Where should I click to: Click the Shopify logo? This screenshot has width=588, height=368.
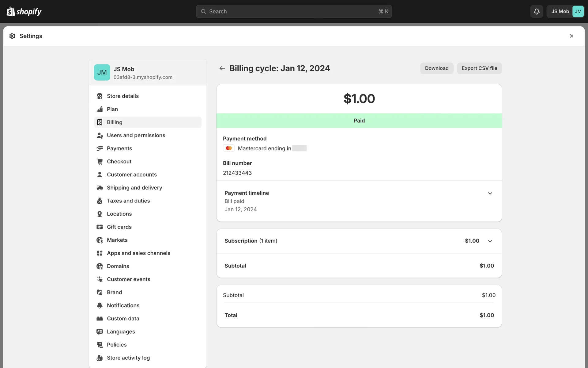point(24,11)
